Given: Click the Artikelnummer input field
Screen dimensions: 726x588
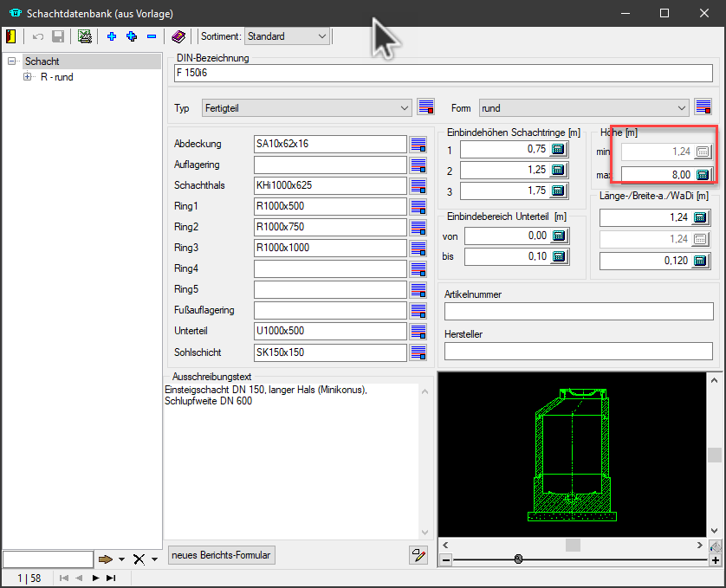Looking at the screenshot, I should point(579,311).
